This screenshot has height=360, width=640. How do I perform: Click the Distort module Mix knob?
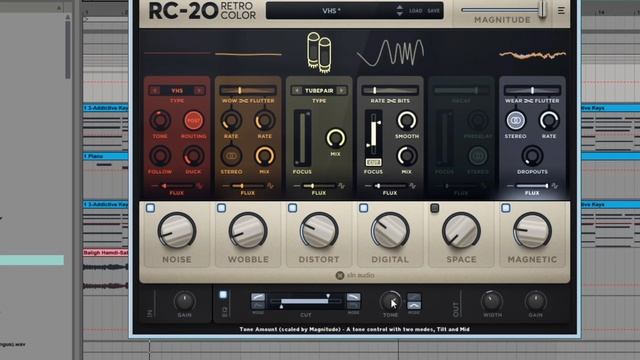(336, 138)
